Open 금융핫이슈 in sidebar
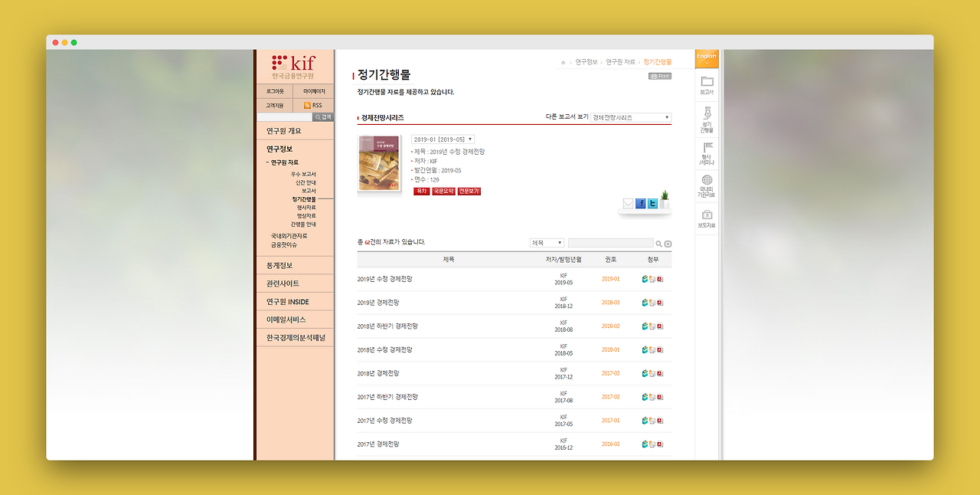The height and width of the screenshot is (495, 980). coord(283,244)
